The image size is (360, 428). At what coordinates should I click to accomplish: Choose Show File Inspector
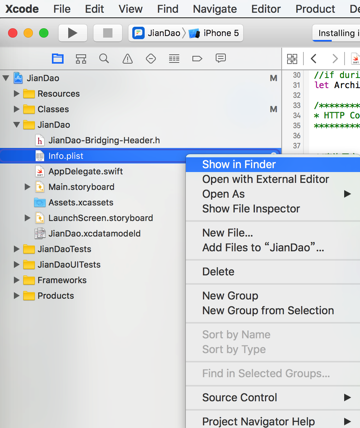tap(273, 208)
